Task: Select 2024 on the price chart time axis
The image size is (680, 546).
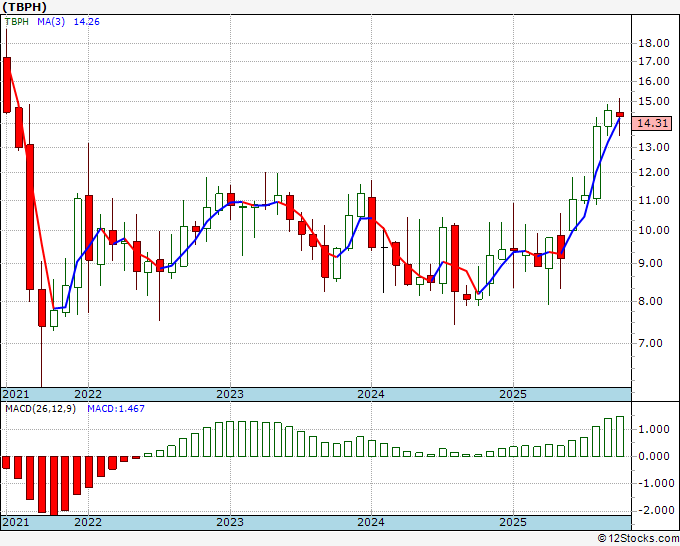Action: (371, 394)
